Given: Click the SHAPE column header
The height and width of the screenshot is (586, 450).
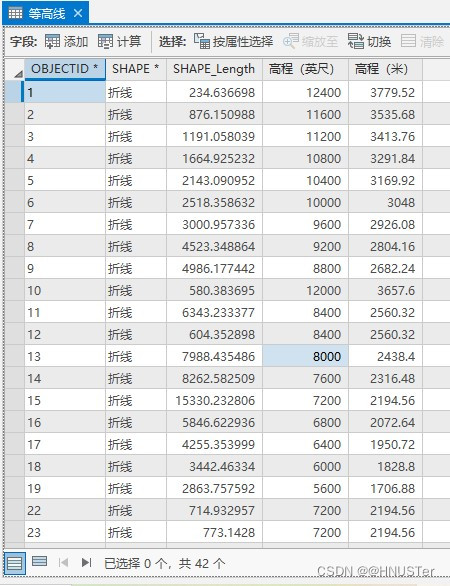Looking at the screenshot, I should (136, 69).
